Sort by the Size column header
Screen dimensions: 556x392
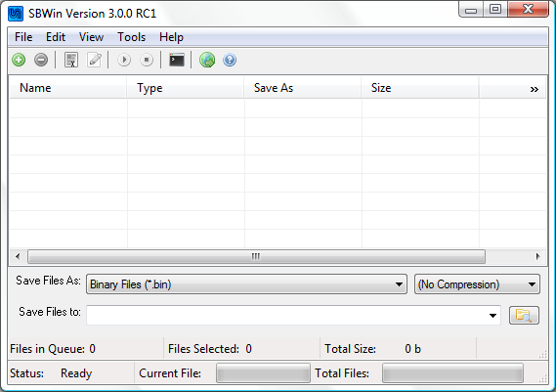[420, 88]
